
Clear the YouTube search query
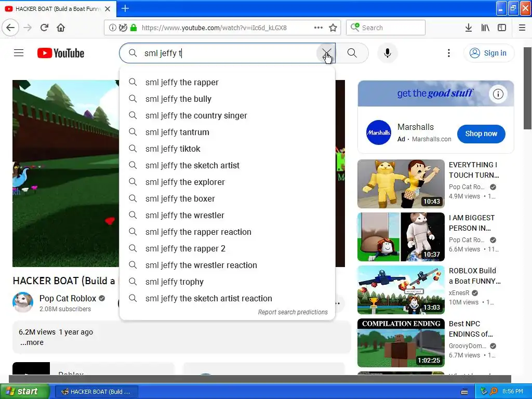click(x=326, y=53)
